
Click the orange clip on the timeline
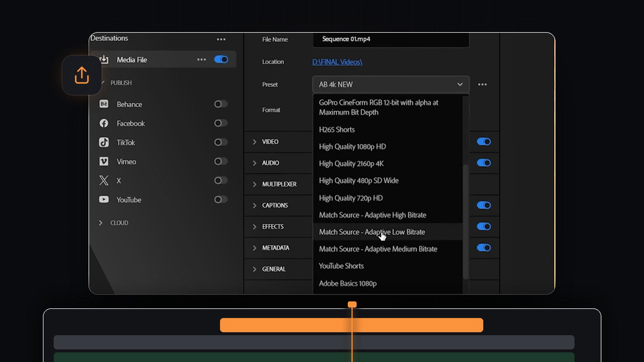(x=352, y=325)
